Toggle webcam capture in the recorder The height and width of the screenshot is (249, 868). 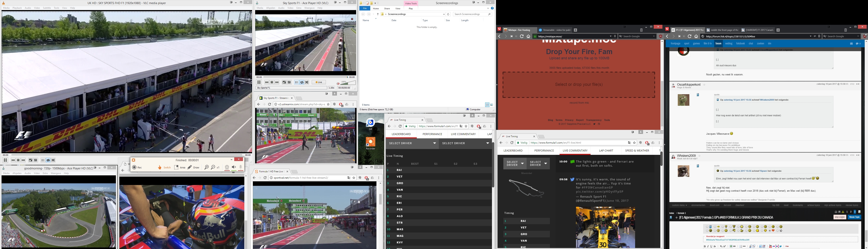click(x=227, y=167)
